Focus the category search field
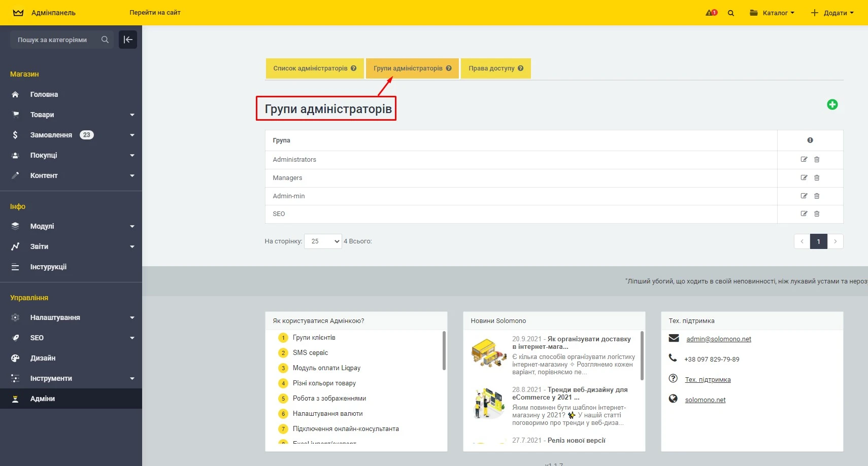 pos(56,40)
